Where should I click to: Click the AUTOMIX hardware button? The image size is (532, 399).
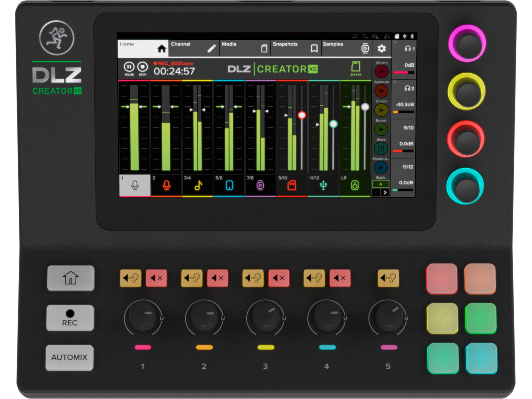(x=69, y=358)
